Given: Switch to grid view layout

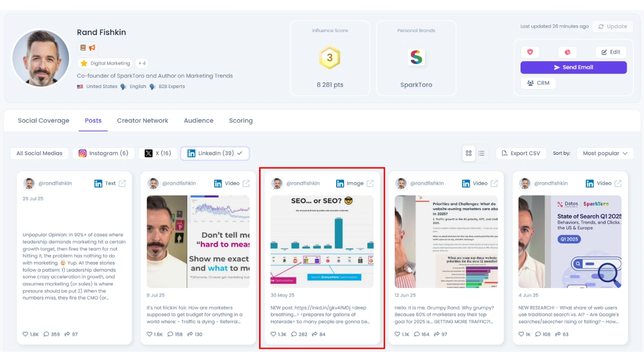Looking at the screenshot, I should (x=469, y=153).
